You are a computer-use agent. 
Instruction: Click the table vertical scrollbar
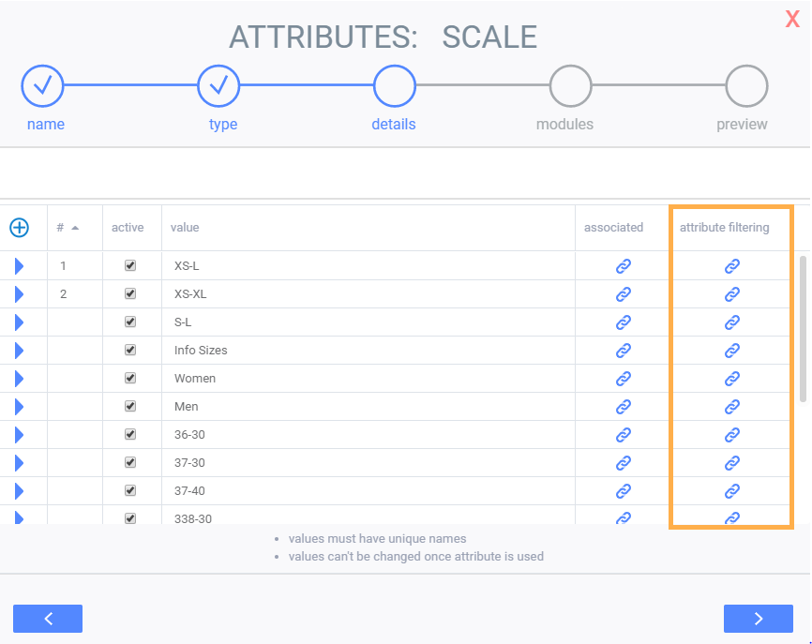pos(803,328)
